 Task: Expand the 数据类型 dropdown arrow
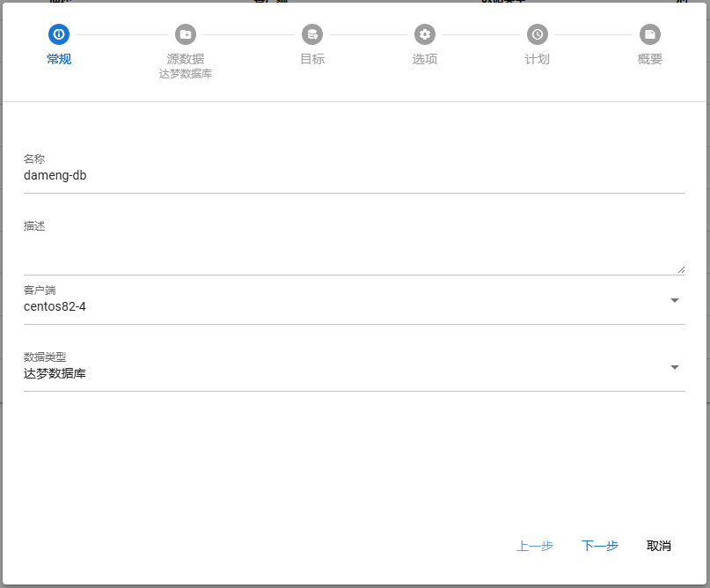point(675,367)
